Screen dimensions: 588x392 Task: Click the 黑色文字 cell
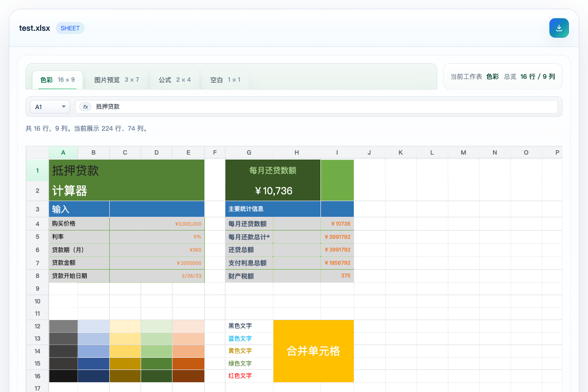coord(249,326)
